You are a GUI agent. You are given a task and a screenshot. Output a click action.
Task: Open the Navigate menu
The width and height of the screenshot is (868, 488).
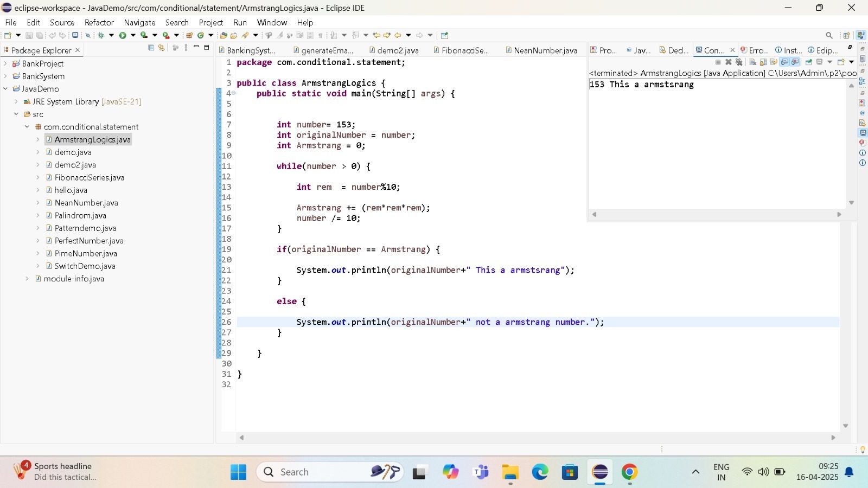click(139, 22)
